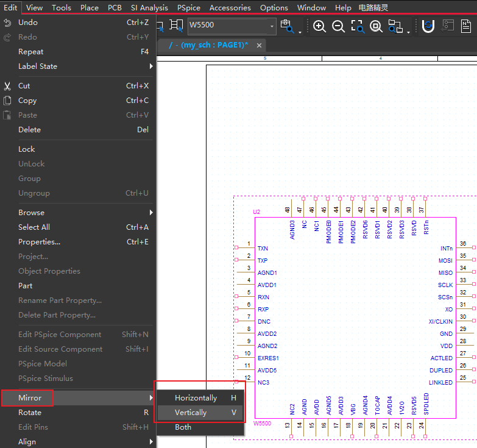The height and width of the screenshot is (448, 477).
Task: Choose Mirror Horizontally
Action: (x=200, y=398)
